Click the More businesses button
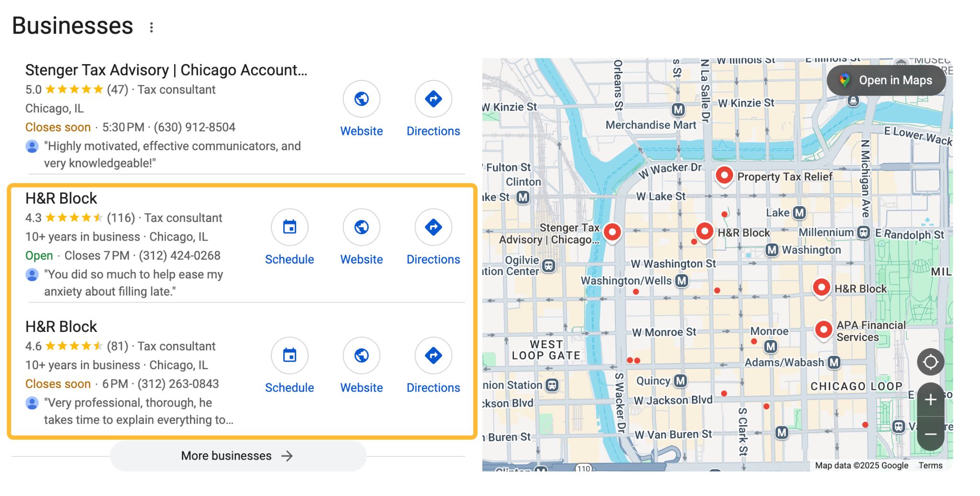The height and width of the screenshot is (496, 980). click(238, 456)
